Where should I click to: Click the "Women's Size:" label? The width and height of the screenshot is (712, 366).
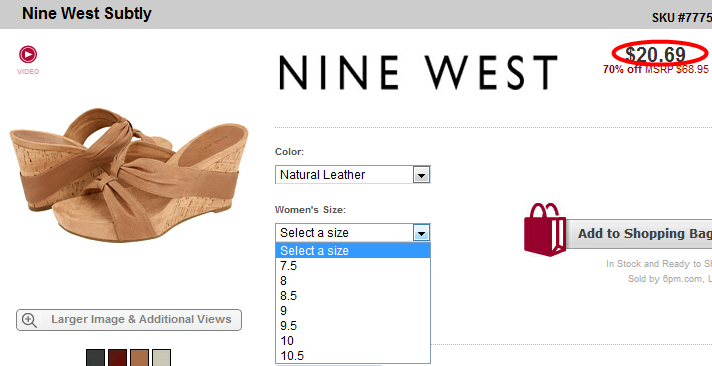click(310, 210)
